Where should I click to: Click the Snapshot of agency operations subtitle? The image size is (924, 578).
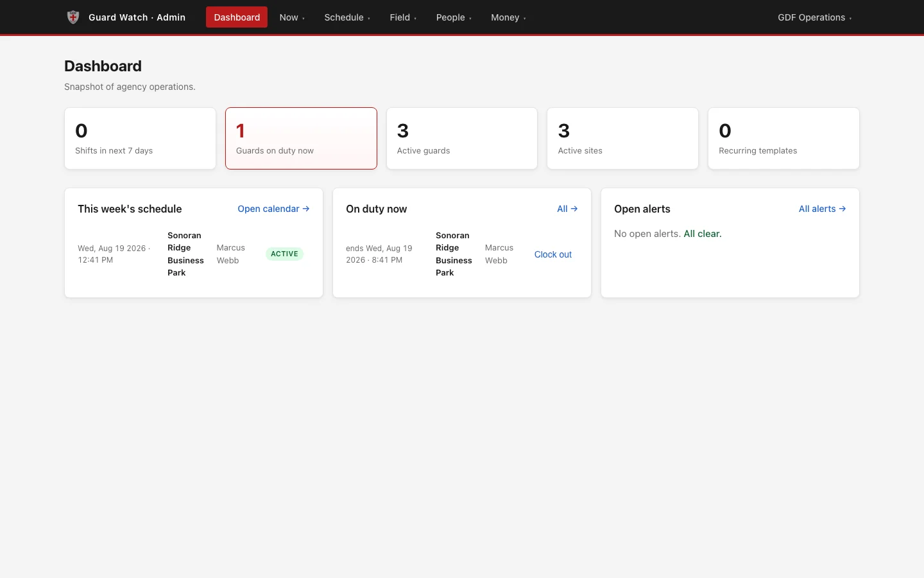(130, 87)
